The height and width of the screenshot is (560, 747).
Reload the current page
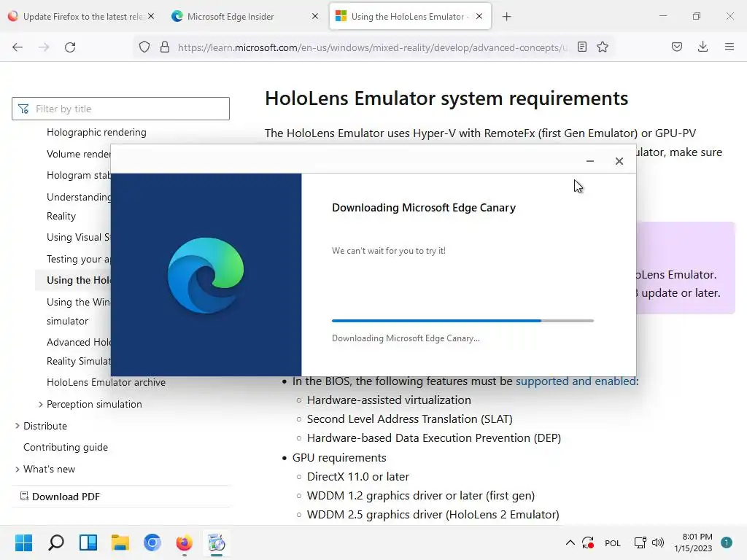[x=70, y=47]
